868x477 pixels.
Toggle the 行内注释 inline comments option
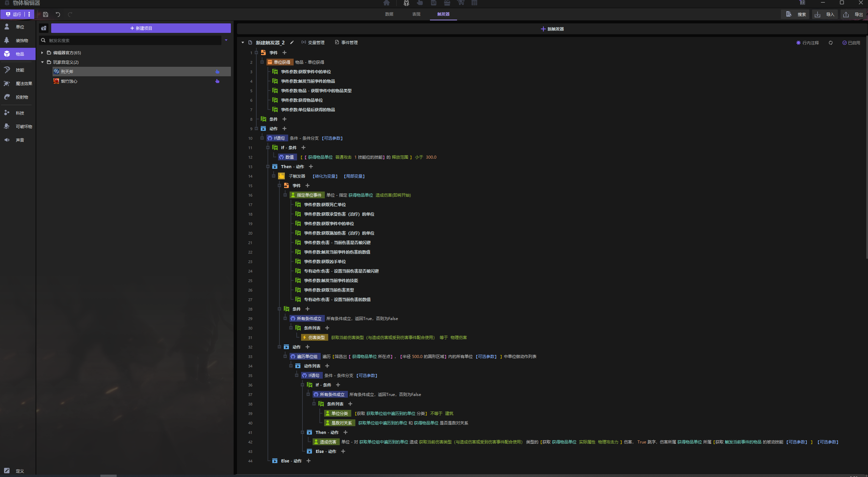click(x=807, y=43)
